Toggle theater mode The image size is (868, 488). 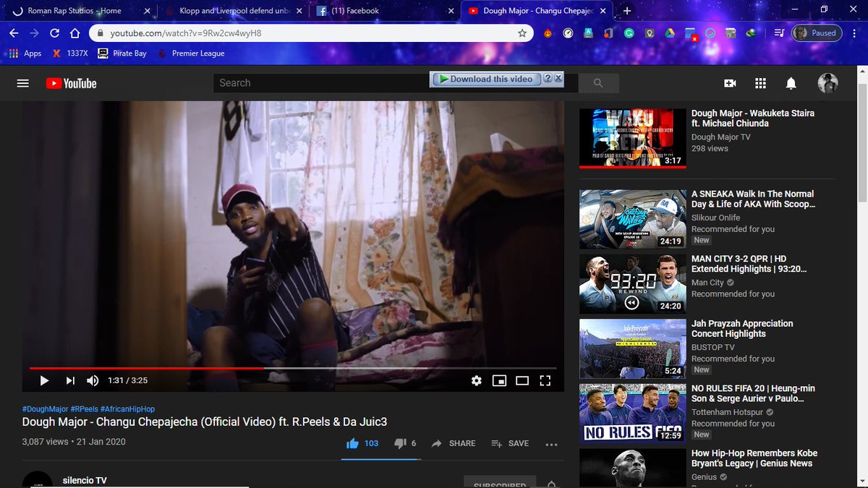[x=522, y=380]
